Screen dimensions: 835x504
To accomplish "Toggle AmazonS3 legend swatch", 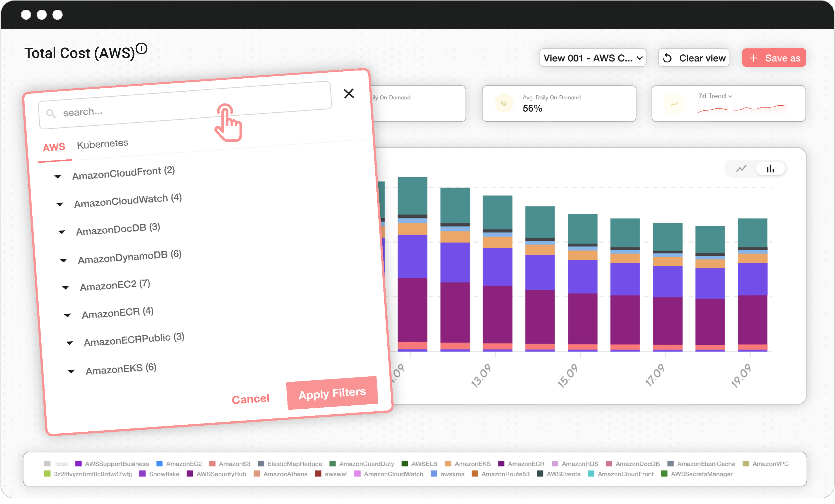I will 212,464.
